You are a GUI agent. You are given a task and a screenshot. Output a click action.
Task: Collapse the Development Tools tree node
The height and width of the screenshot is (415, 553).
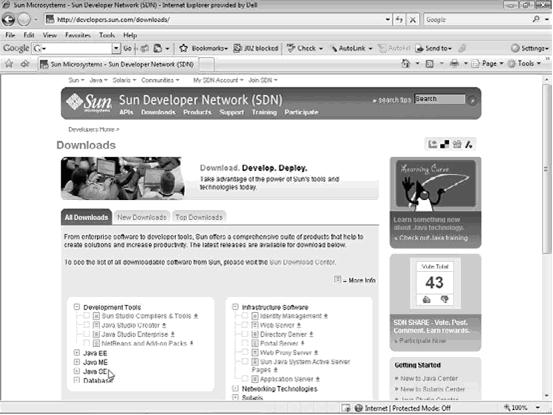pos(77,307)
